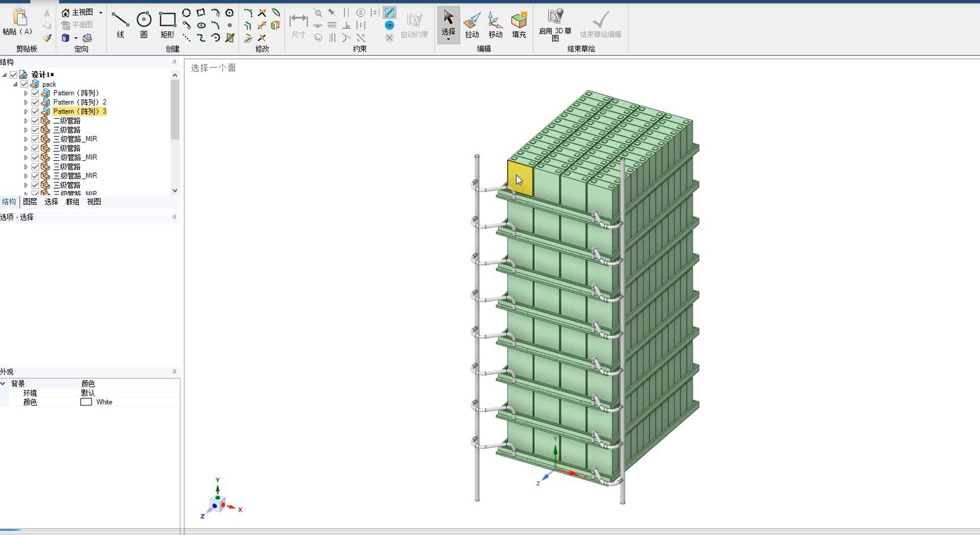
Task: Toggle checkbox of 二级管路
Action: tap(35, 121)
